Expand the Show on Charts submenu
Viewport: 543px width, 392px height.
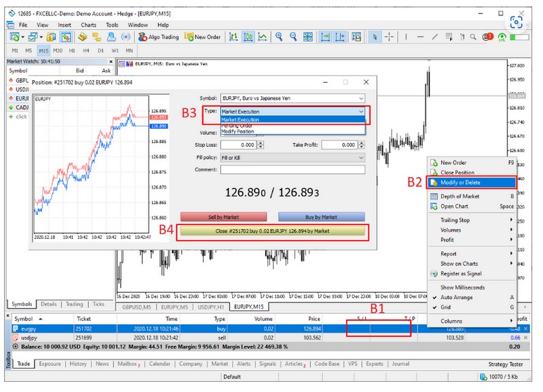click(472, 264)
